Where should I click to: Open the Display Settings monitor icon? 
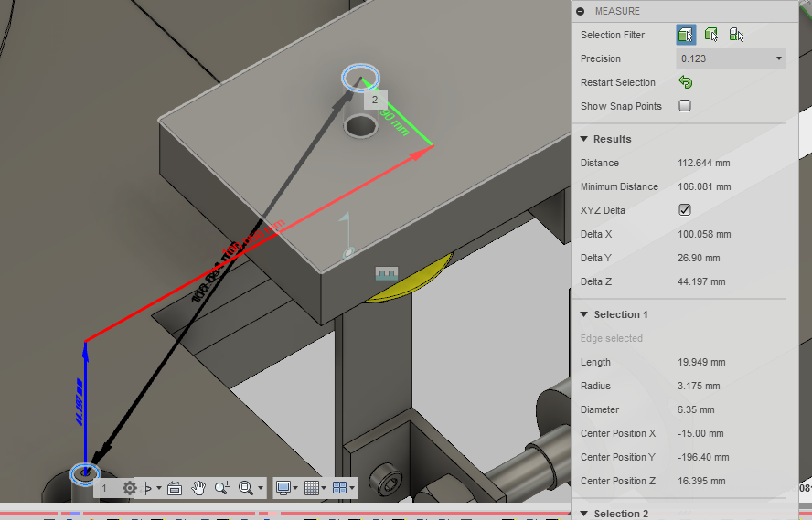click(x=283, y=488)
